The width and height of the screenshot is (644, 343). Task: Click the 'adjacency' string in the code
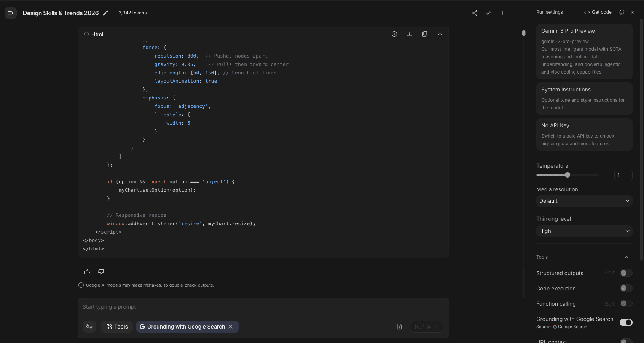pos(191,106)
